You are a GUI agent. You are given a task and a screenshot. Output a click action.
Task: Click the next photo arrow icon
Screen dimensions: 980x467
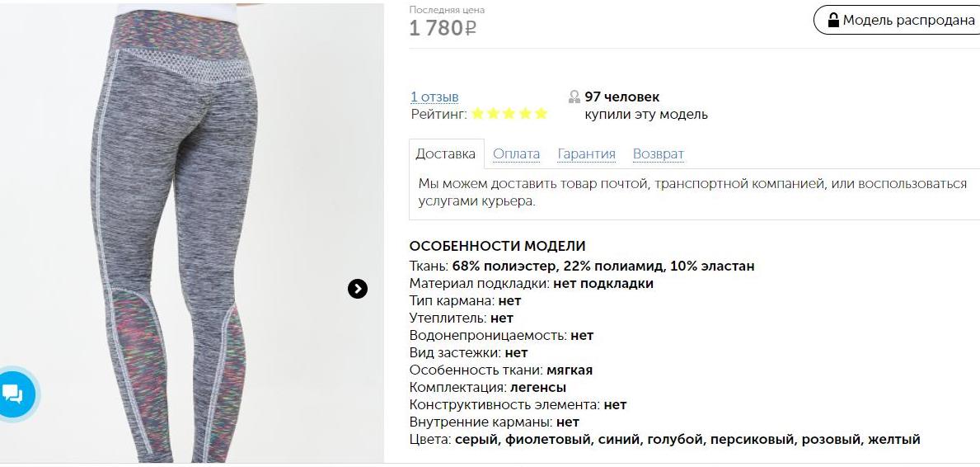358,288
